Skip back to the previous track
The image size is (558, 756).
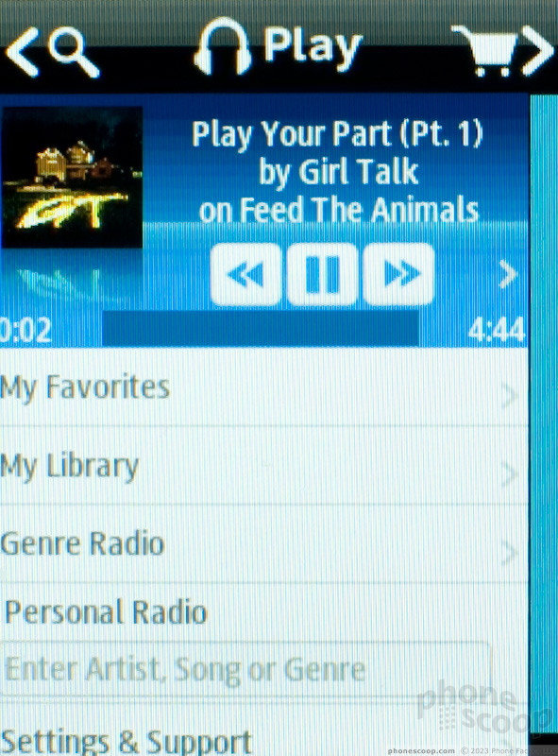coord(245,274)
